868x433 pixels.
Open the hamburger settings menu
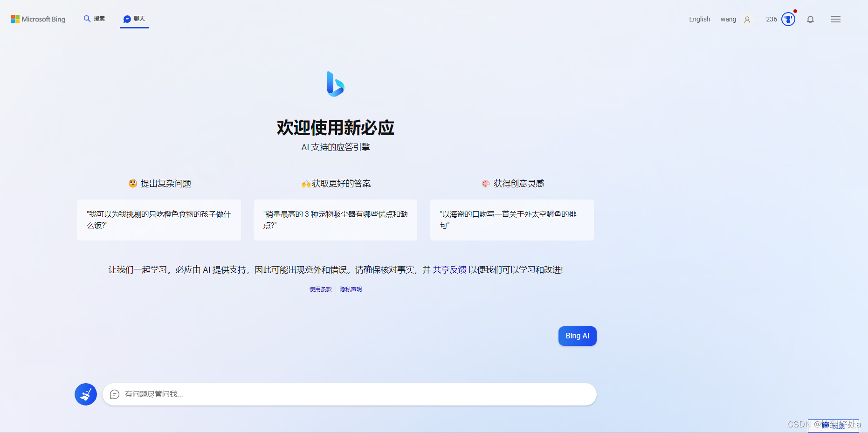835,19
